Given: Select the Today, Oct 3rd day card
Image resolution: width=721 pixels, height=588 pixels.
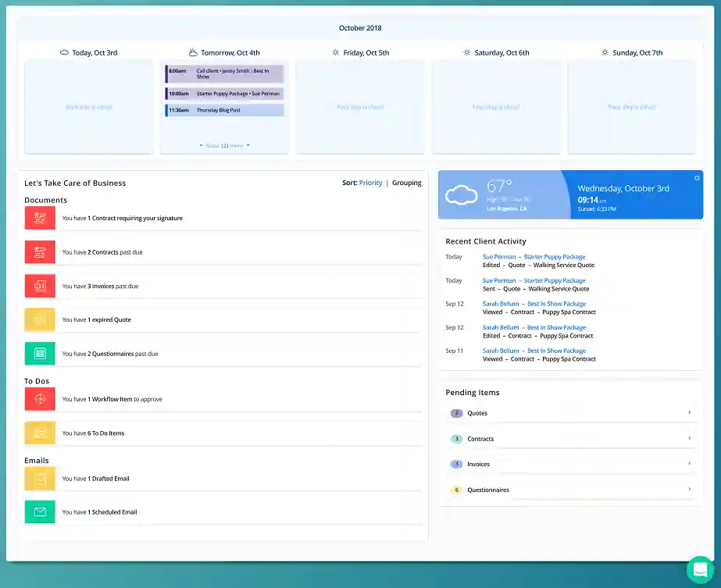Looking at the screenshot, I should coord(89,107).
